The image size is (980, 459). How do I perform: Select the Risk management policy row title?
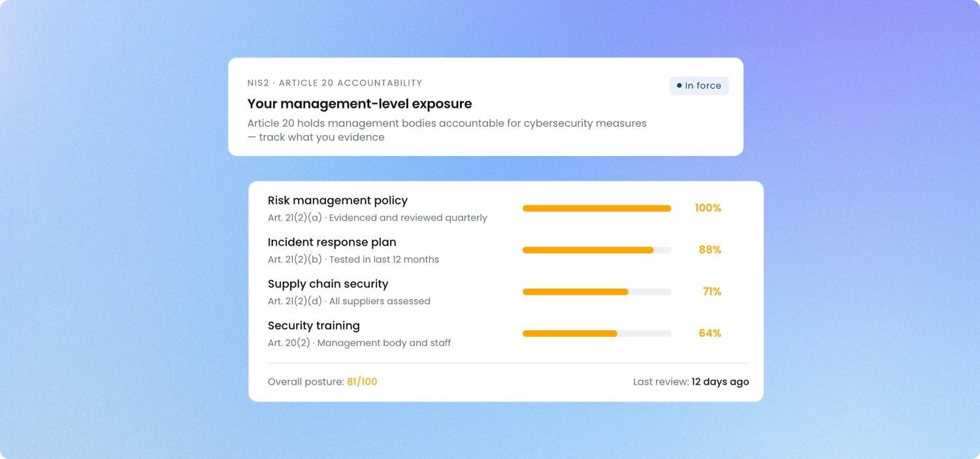(x=338, y=200)
